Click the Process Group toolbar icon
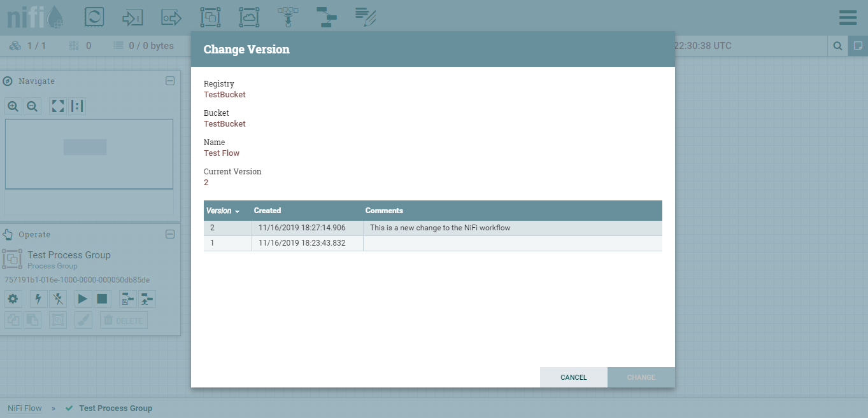 pos(210,17)
